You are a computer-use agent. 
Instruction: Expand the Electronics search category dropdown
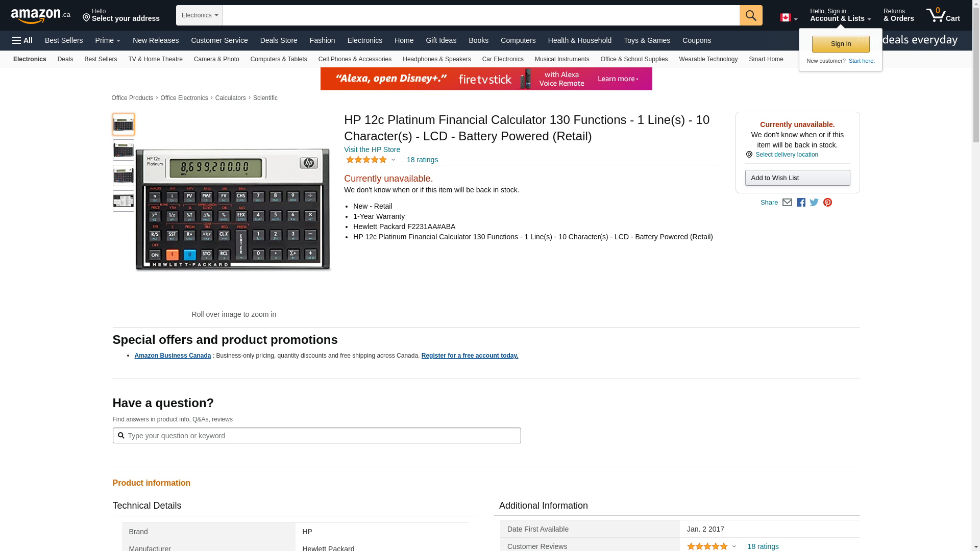click(200, 15)
